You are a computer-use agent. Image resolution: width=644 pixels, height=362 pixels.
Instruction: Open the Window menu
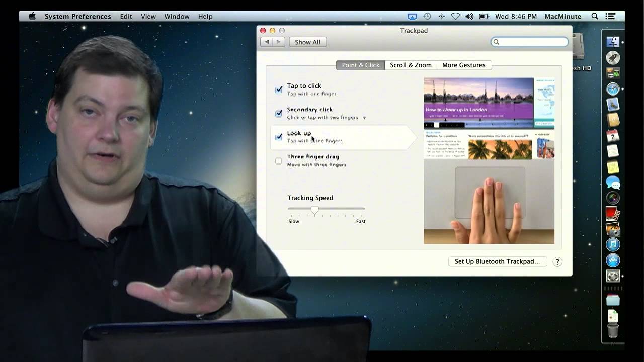click(177, 16)
